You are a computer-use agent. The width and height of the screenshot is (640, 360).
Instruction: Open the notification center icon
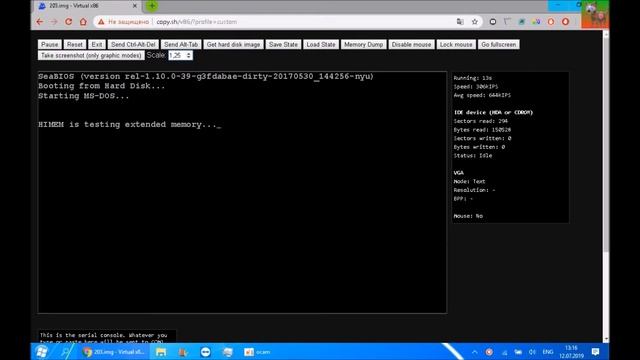596,352
